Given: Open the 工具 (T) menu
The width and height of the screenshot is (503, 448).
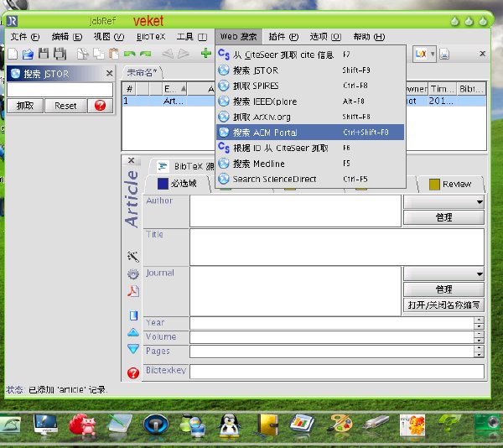Looking at the screenshot, I should click(x=192, y=37).
